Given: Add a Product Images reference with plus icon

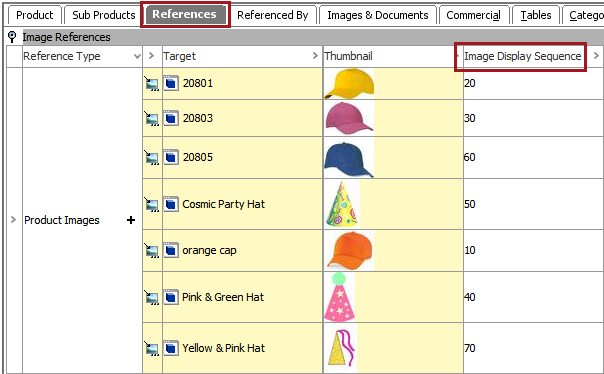Looking at the screenshot, I should click(x=131, y=220).
